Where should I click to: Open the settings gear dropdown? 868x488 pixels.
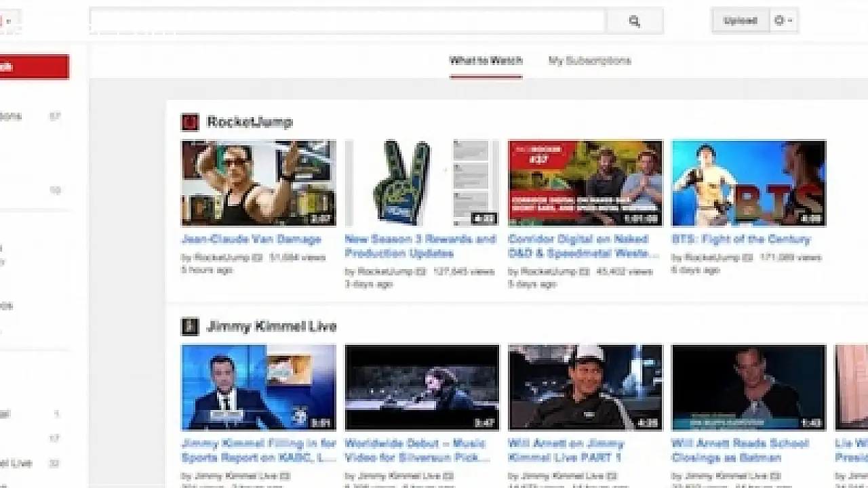point(783,20)
